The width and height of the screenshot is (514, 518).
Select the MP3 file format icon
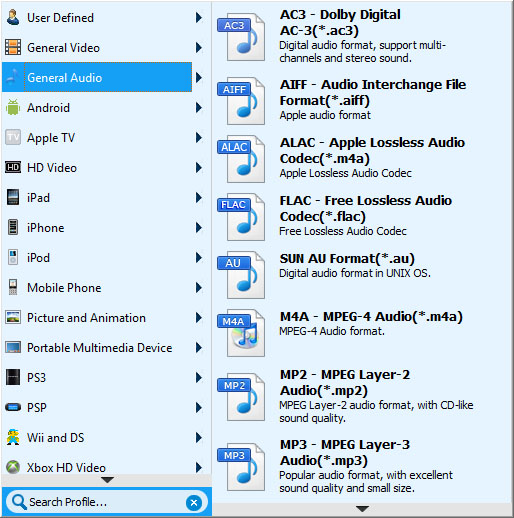(x=241, y=467)
